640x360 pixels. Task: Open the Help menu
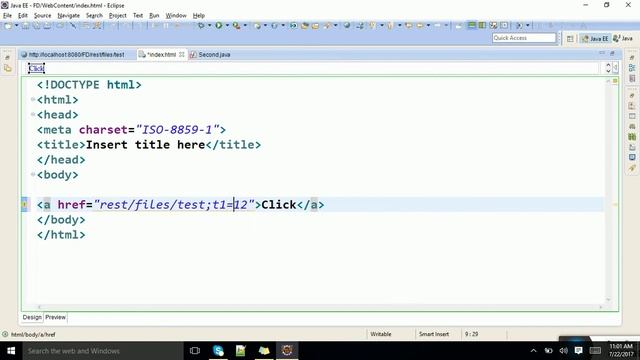(199, 16)
